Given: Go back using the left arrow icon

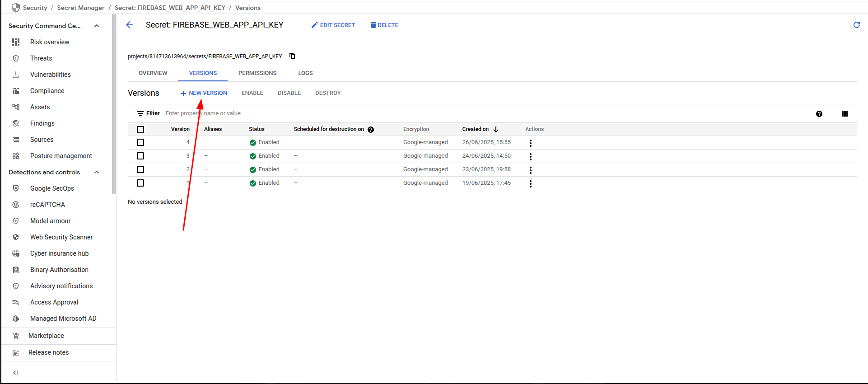Looking at the screenshot, I should 130,25.
